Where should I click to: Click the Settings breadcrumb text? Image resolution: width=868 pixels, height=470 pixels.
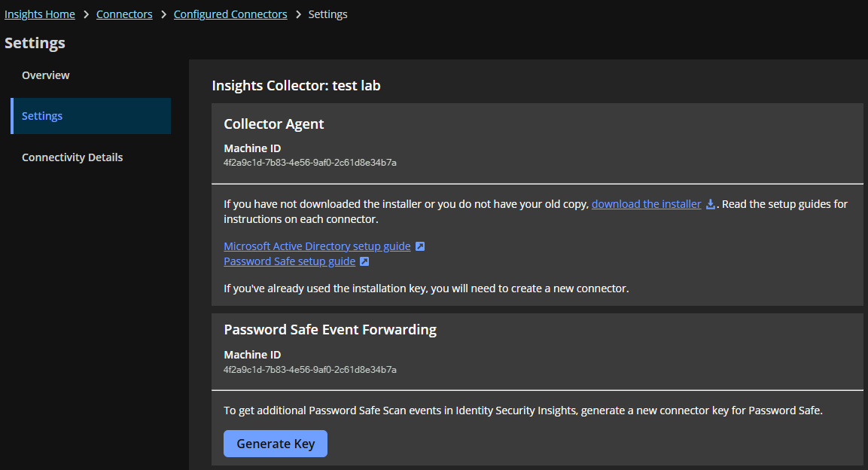pos(327,14)
